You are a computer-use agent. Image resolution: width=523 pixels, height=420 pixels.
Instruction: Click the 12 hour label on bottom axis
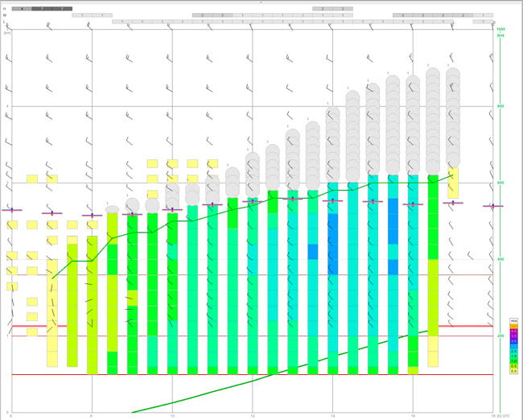pos(253,416)
